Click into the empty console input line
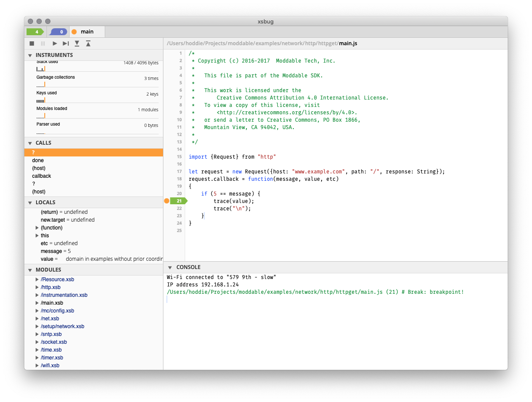Viewport: 532px width, 402px height. pos(335,299)
